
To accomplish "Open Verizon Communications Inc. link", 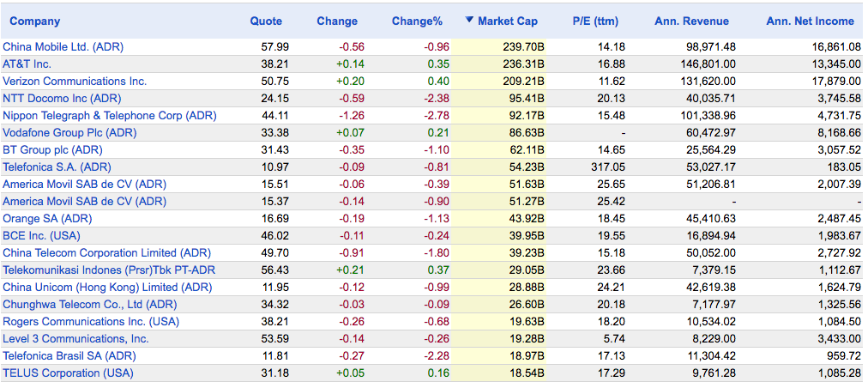I will (x=75, y=82).
